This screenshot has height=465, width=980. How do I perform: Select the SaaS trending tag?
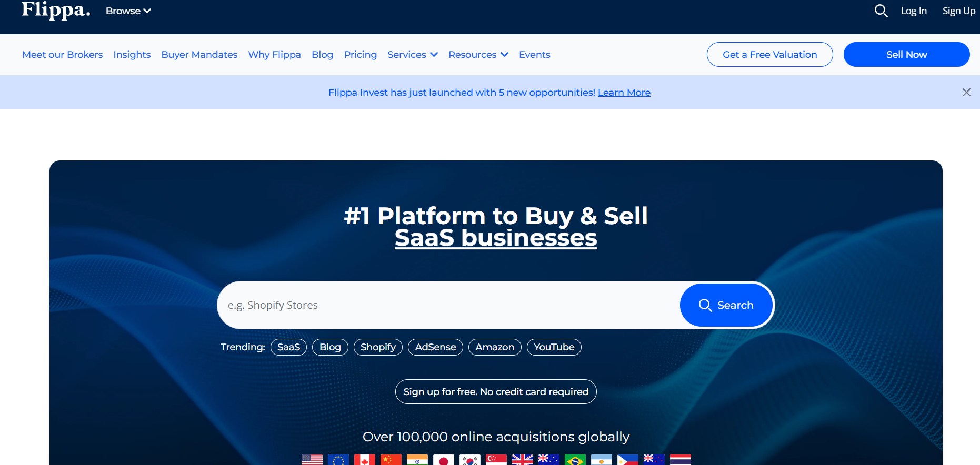[x=288, y=347]
